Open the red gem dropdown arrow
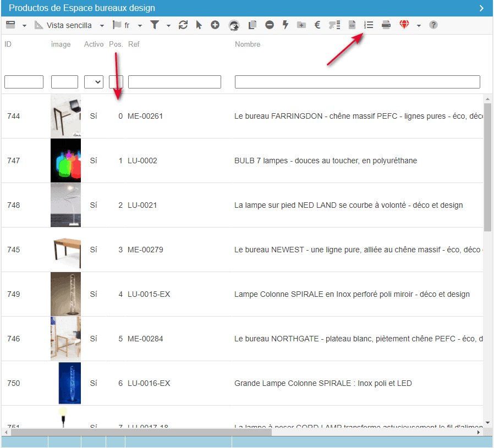The width and height of the screenshot is (494, 448). [419, 26]
